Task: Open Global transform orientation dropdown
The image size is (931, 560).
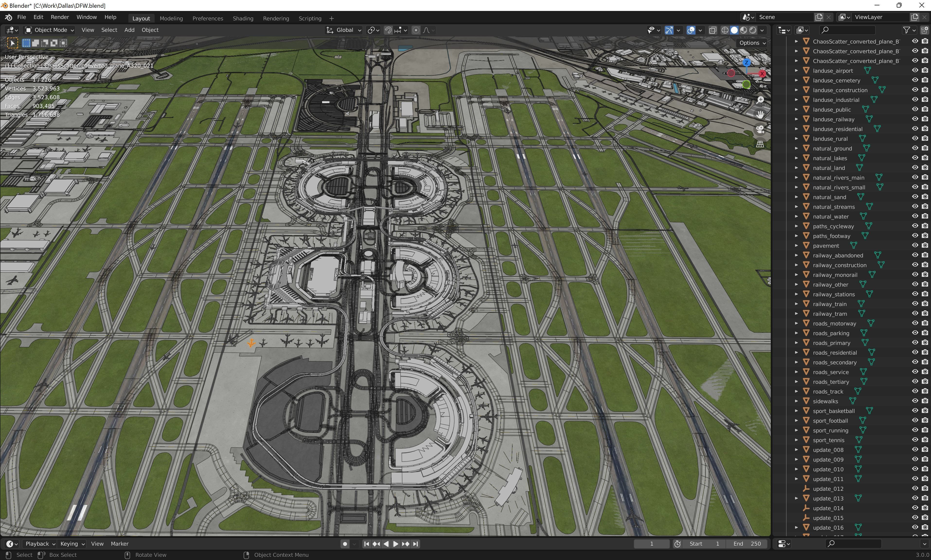Action: coord(344,30)
